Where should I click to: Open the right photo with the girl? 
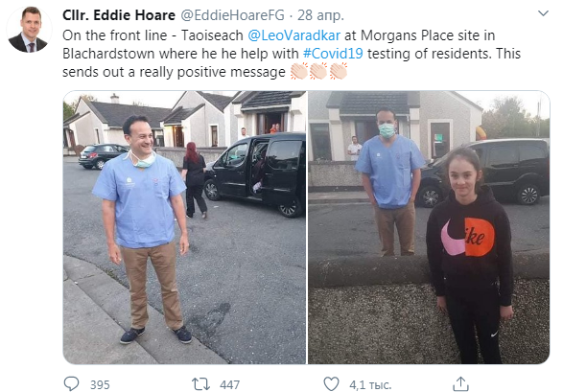pos(429,227)
